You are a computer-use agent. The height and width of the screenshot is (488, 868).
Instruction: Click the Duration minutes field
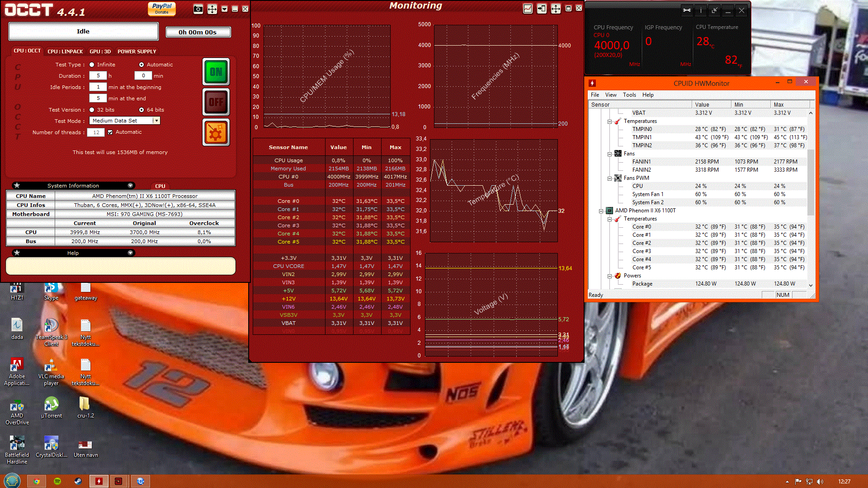(143, 76)
